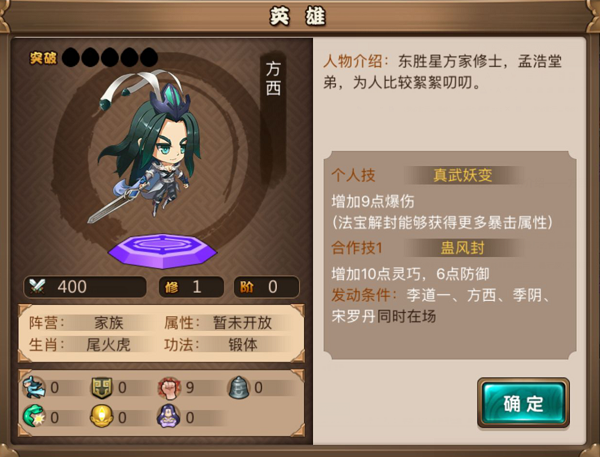Select the first 突破 breakthrough dot
600x457 pixels.
click(71, 58)
